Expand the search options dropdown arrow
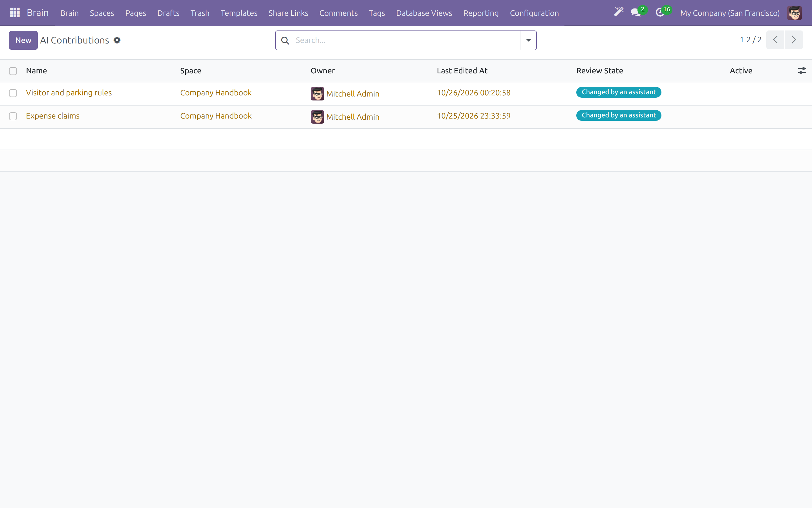Screen dimensions: 812x508 coord(528,40)
